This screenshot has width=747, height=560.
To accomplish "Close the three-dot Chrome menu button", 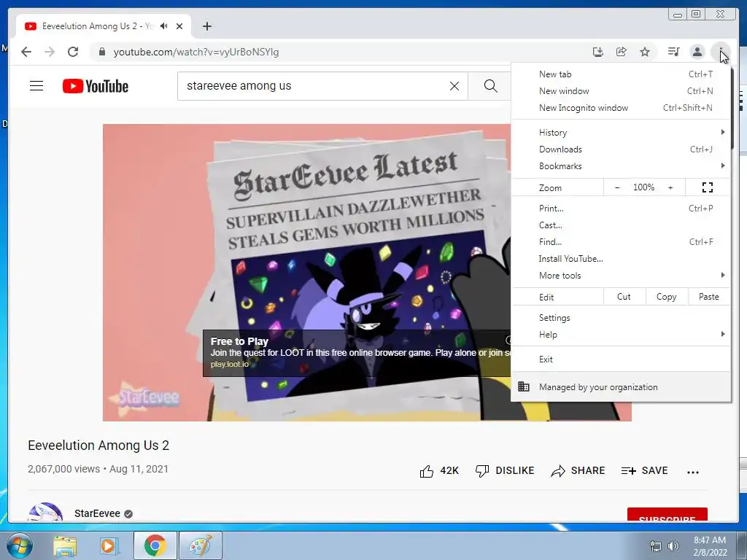I will [x=720, y=52].
